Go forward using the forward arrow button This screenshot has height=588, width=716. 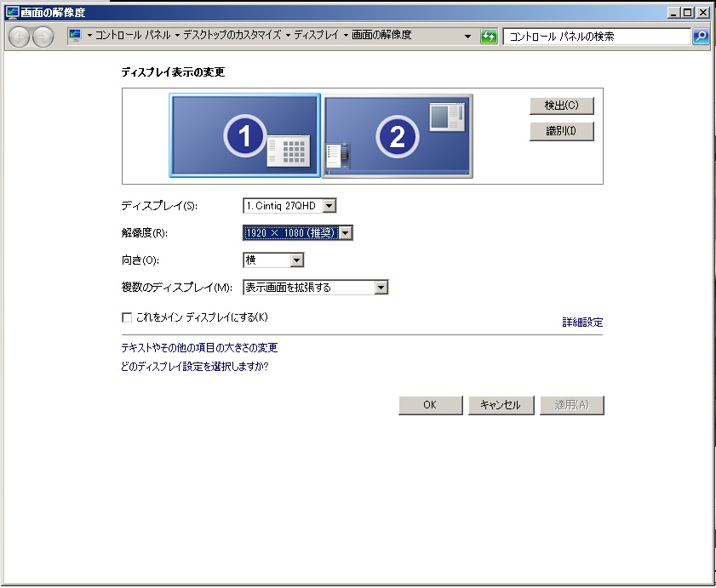click(43, 37)
